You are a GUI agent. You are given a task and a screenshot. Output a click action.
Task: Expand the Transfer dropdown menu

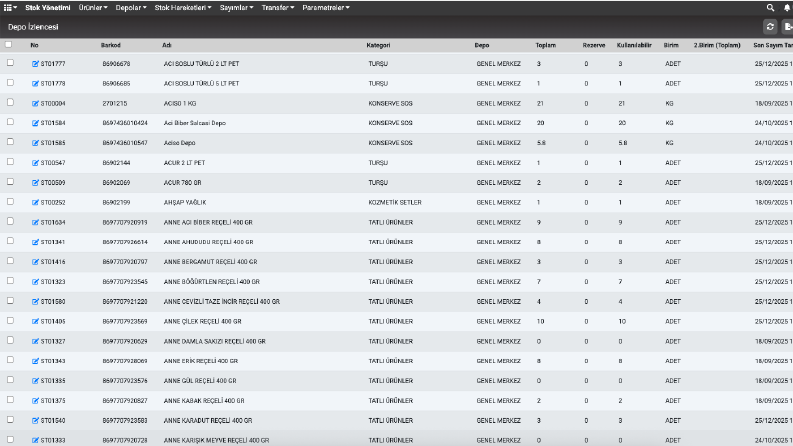(x=278, y=8)
